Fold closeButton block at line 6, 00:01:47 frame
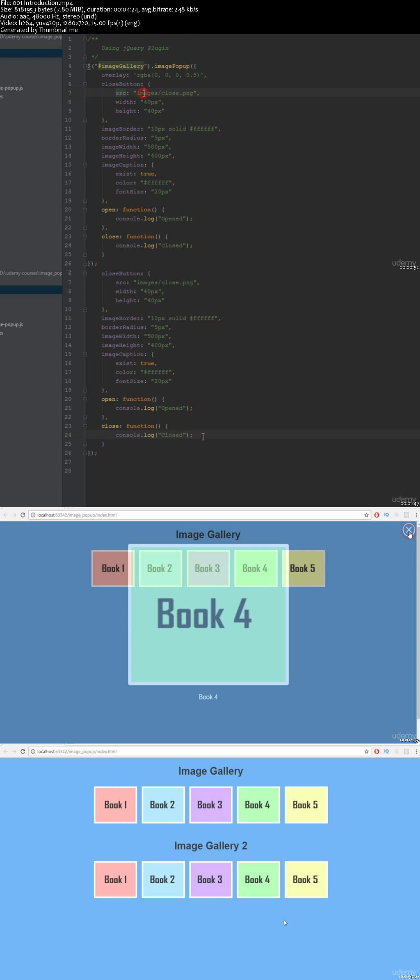420x980 pixels. [85, 273]
